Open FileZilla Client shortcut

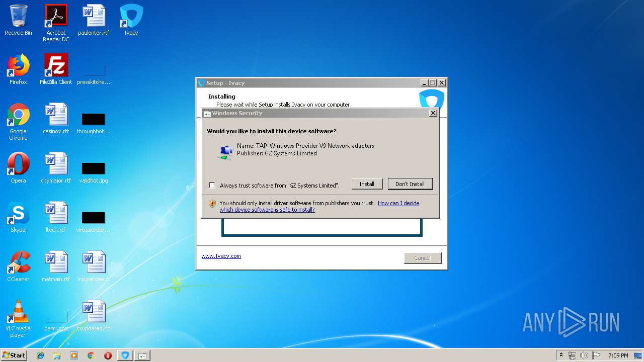[x=56, y=69]
